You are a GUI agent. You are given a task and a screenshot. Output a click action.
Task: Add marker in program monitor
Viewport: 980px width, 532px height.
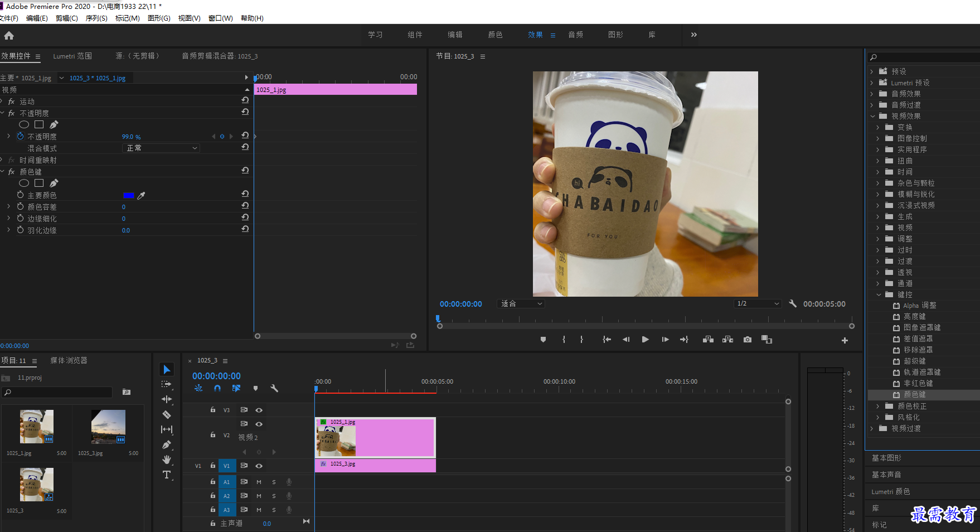click(543, 340)
